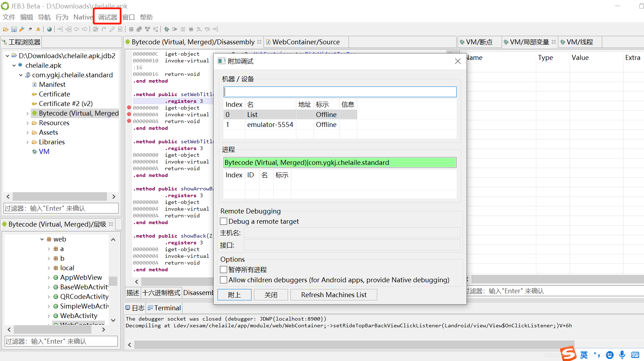
Task: Click the debugger run/resume icon
Action: (175, 29)
